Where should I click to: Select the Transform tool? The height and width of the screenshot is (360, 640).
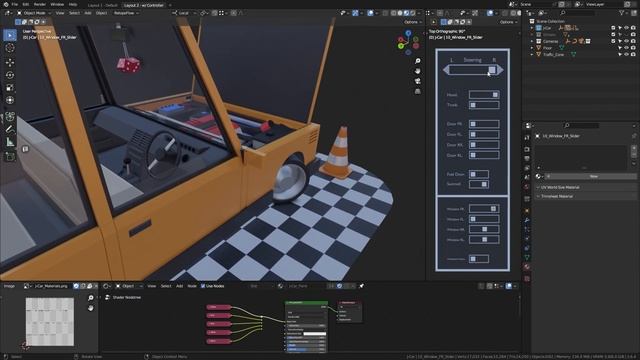(10, 100)
